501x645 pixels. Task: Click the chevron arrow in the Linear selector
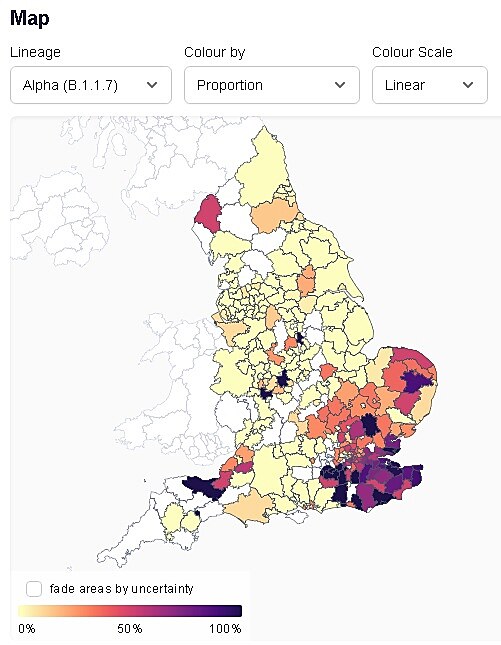pyautogui.click(x=468, y=85)
